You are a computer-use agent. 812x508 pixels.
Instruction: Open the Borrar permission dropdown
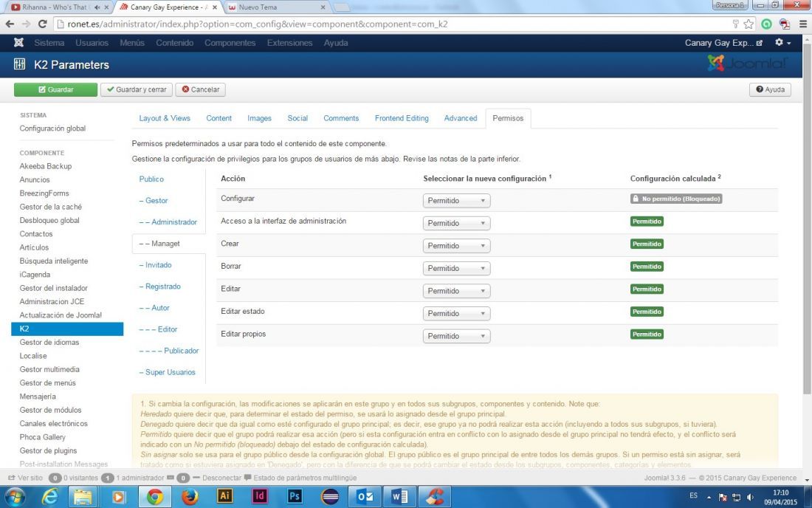pyautogui.click(x=456, y=268)
